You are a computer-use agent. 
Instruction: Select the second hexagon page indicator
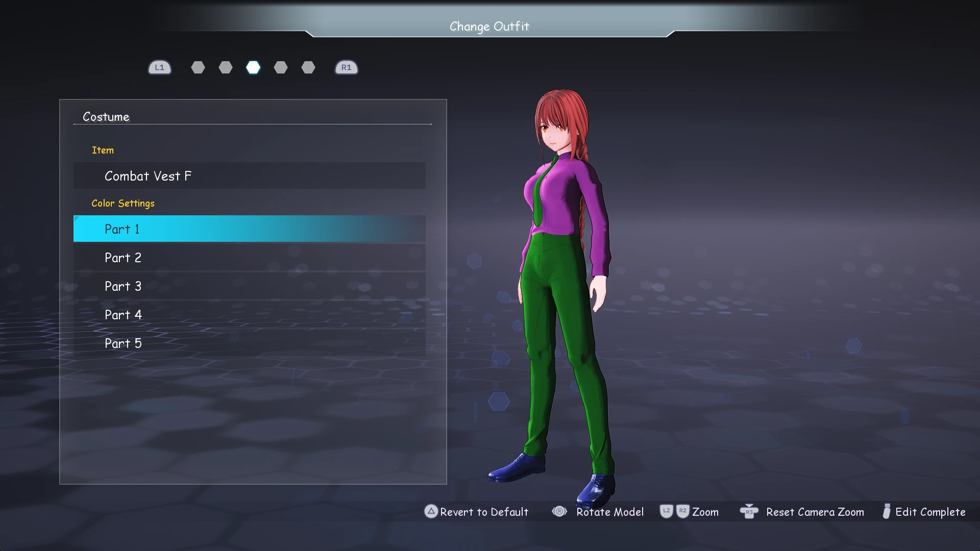pos(226,67)
